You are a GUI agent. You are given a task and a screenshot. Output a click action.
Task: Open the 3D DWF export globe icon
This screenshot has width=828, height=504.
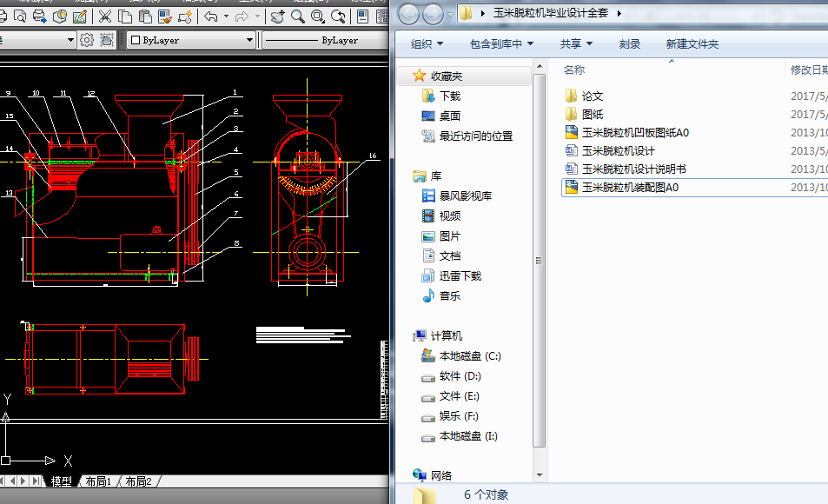point(60,17)
